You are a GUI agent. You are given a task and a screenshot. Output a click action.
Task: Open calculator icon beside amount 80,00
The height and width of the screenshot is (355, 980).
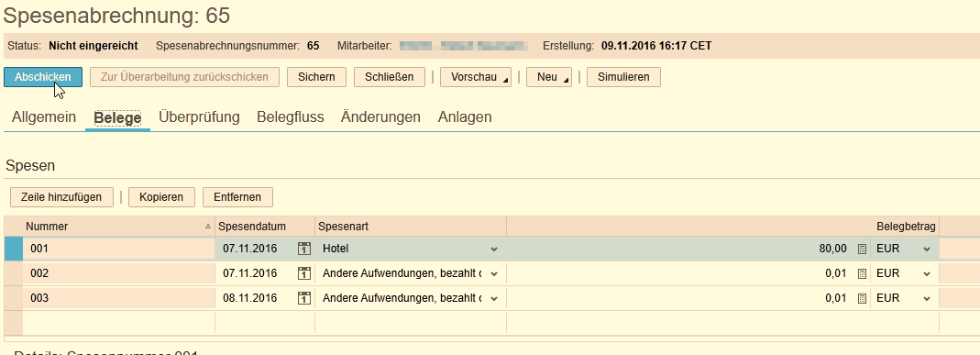(x=862, y=249)
